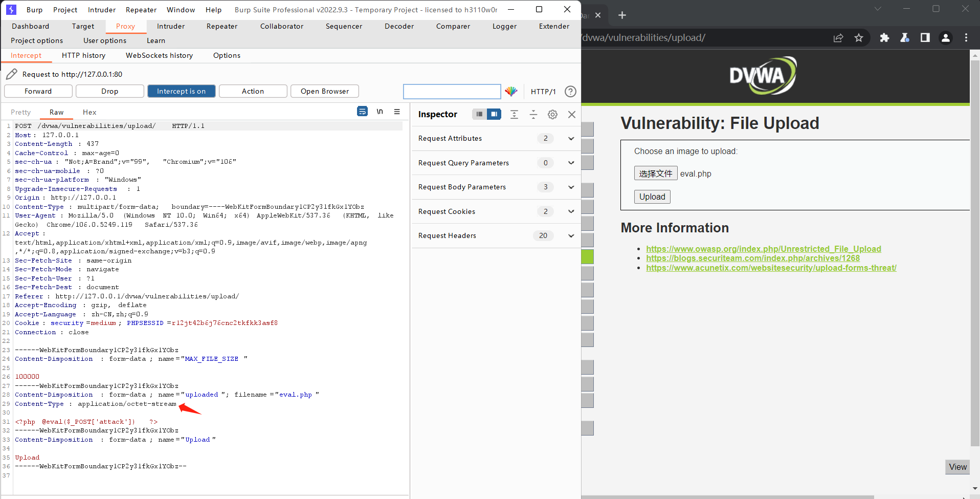Click the colorful highlight picker icon
The width and height of the screenshot is (980, 499).
[x=511, y=91]
